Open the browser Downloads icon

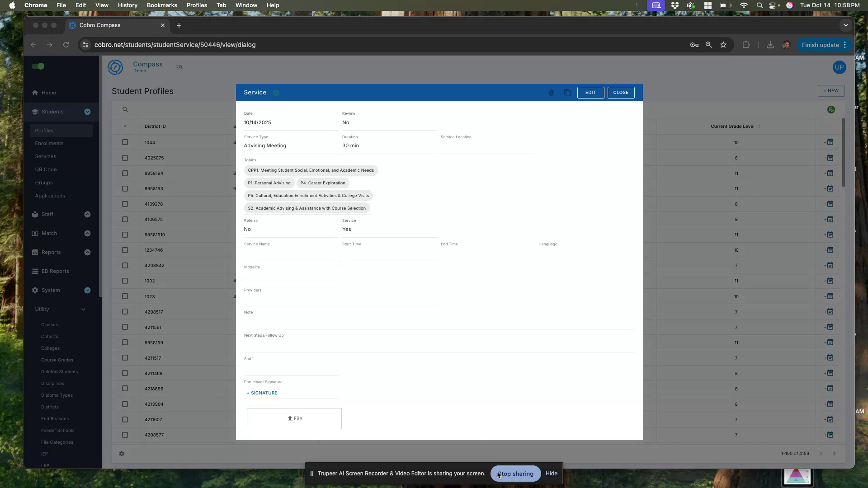[770, 45]
